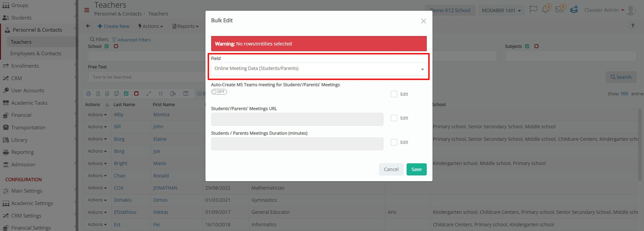The width and height of the screenshot is (644, 231).
Task: Click the print icon in table toolbar
Action: point(88,94)
